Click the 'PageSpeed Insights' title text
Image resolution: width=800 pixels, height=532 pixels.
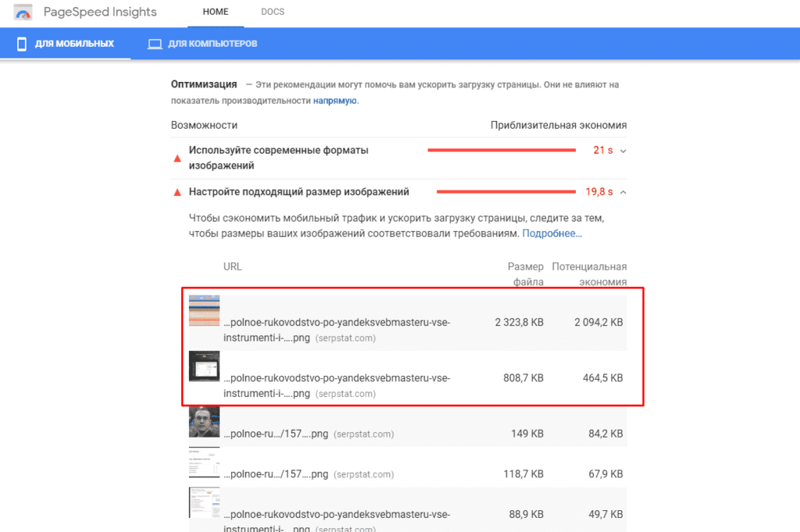100,12
